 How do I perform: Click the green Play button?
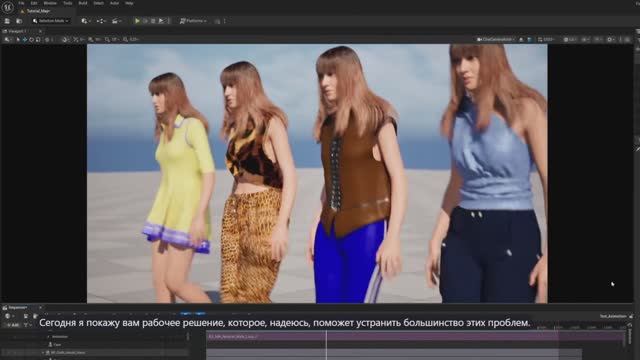138,21
